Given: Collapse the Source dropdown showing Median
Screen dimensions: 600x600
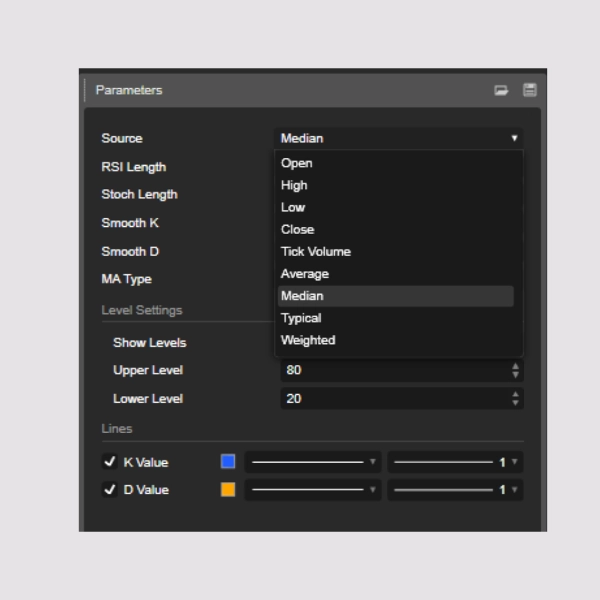Looking at the screenshot, I should tap(398, 138).
